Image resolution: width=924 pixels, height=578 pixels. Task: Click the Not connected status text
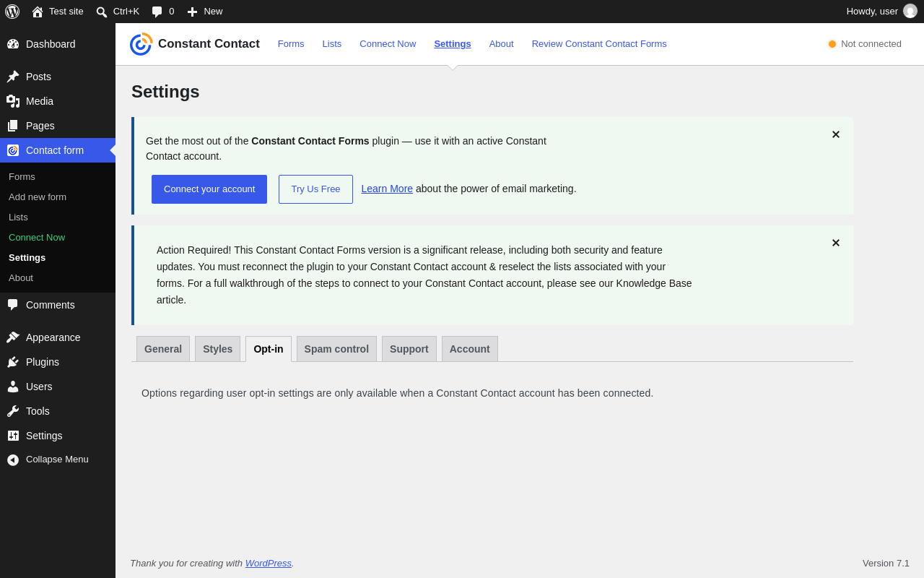point(871,43)
